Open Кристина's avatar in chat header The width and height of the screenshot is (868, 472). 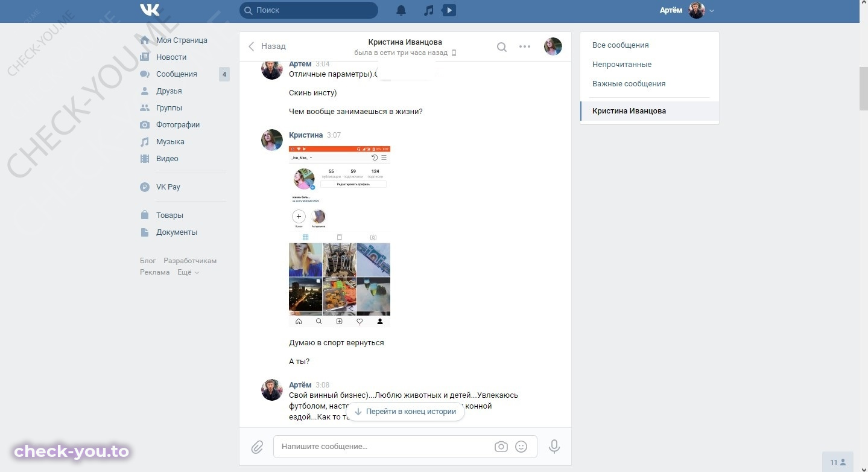pos(553,46)
